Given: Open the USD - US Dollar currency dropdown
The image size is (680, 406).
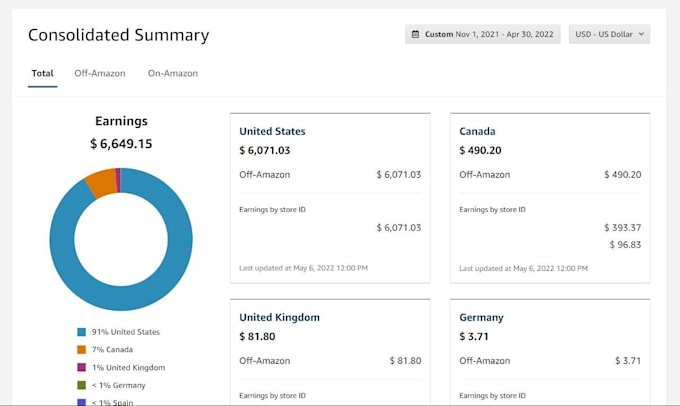Looking at the screenshot, I should [609, 34].
